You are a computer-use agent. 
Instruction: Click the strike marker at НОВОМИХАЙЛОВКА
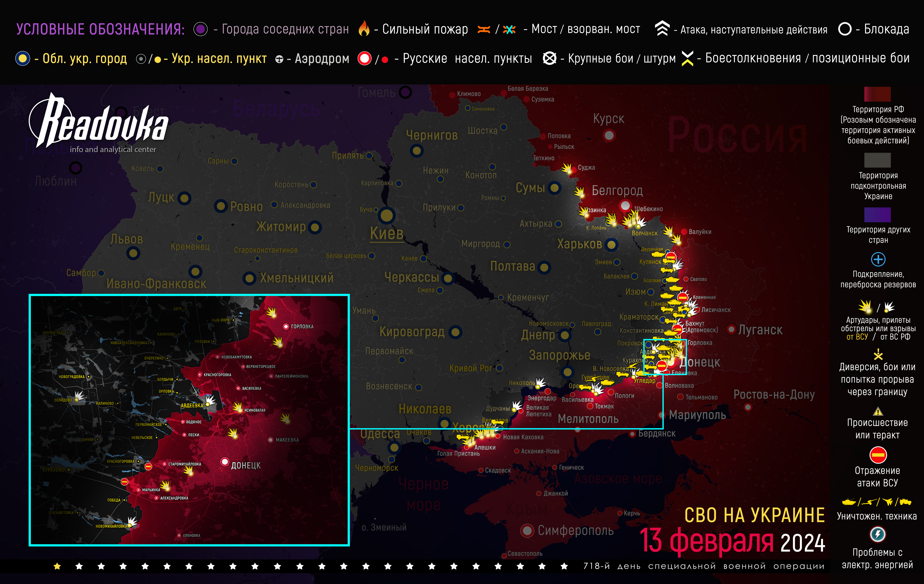click(132, 522)
